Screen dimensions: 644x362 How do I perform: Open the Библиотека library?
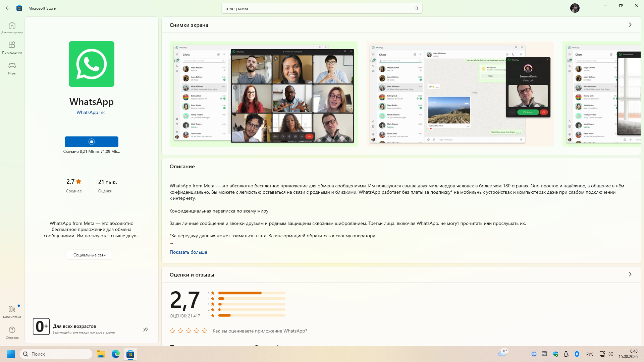[12, 312]
